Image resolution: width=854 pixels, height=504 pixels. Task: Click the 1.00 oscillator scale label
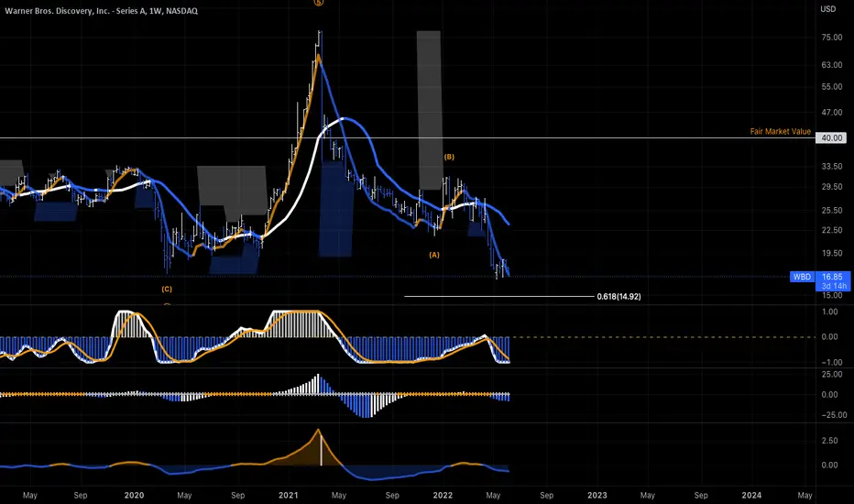(829, 312)
